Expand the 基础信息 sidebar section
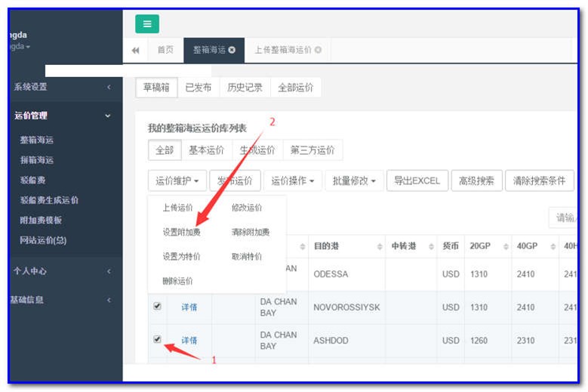The image size is (588, 392). pyautogui.click(x=62, y=300)
